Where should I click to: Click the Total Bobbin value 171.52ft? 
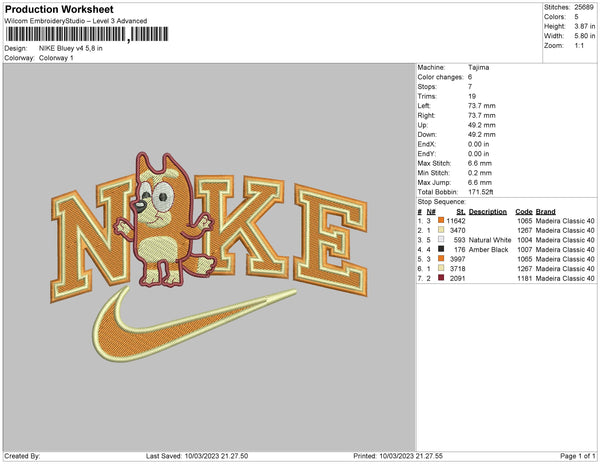pyautogui.click(x=481, y=192)
